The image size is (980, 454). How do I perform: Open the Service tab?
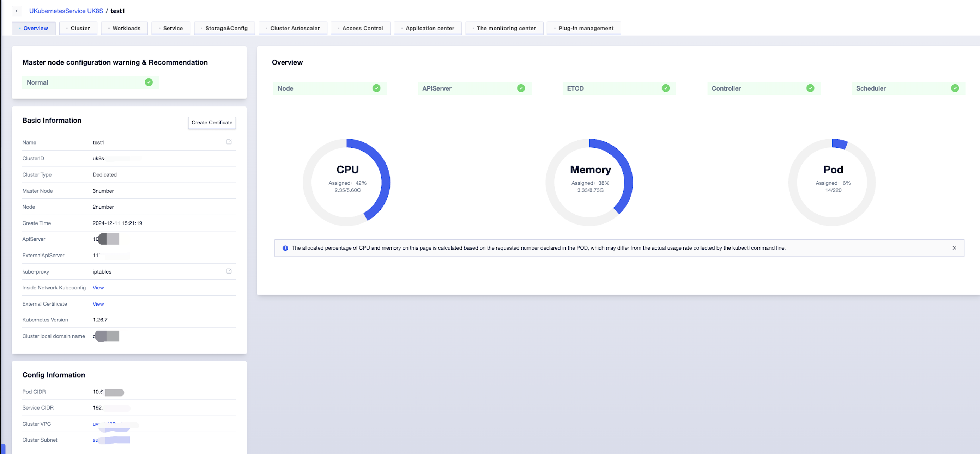tap(171, 28)
